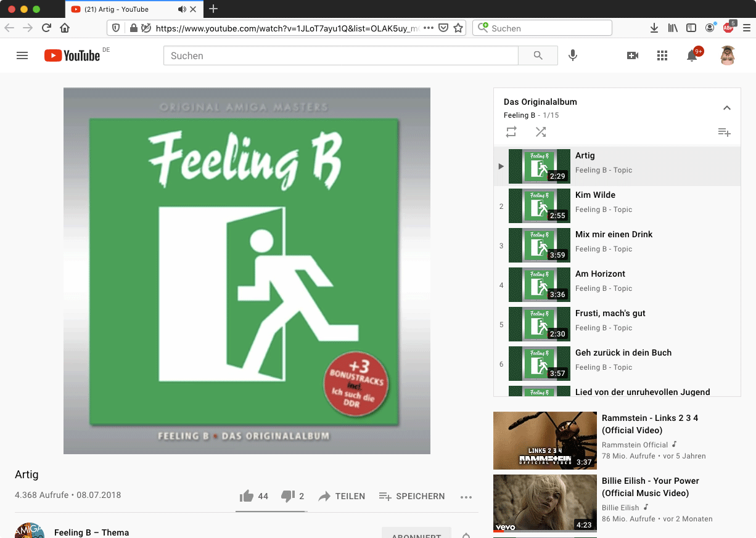Play Mix mir einen Drink track
This screenshot has width=756, height=538.
point(617,245)
